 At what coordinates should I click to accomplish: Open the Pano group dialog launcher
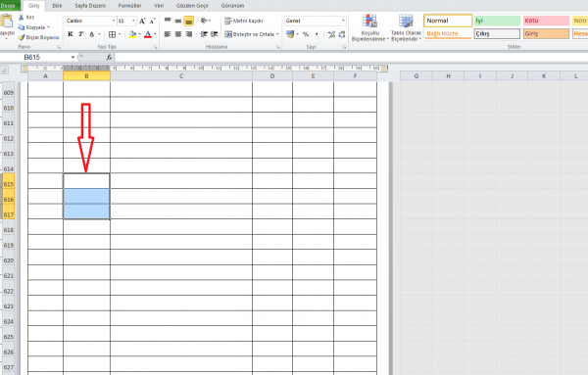click(59, 47)
